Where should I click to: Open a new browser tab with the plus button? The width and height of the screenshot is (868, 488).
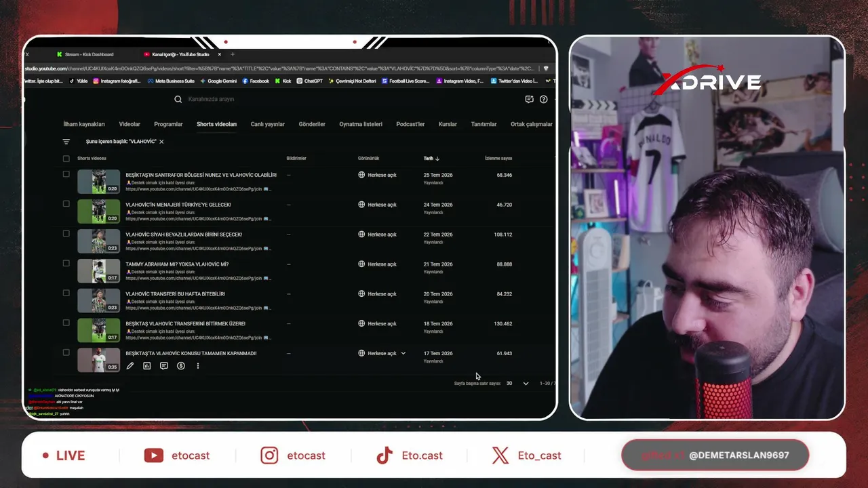pos(233,54)
